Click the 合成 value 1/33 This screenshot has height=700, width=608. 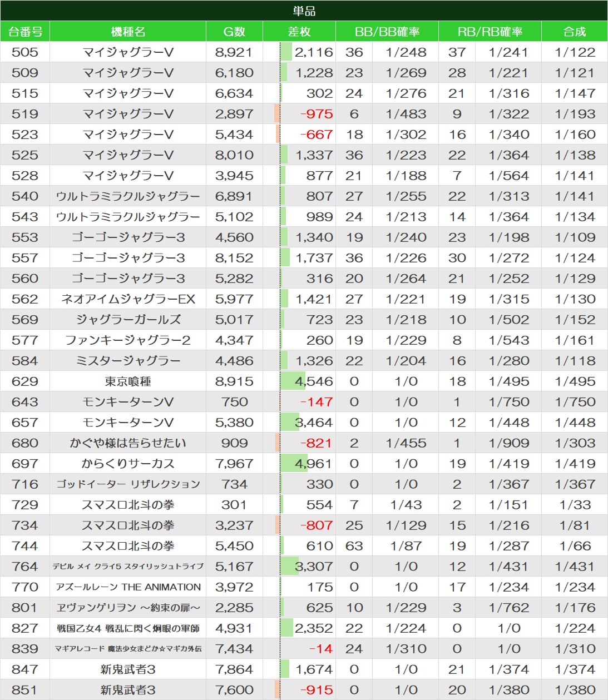click(575, 505)
